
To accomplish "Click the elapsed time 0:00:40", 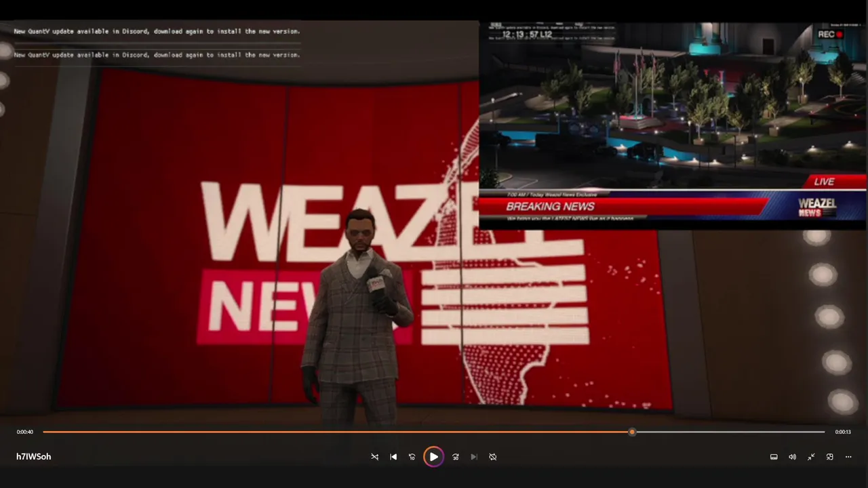I will tap(25, 432).
